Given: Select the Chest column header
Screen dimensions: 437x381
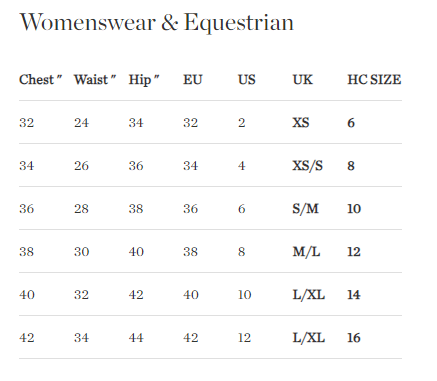Looking at the screenshot, I should click(x=41, y=80).
